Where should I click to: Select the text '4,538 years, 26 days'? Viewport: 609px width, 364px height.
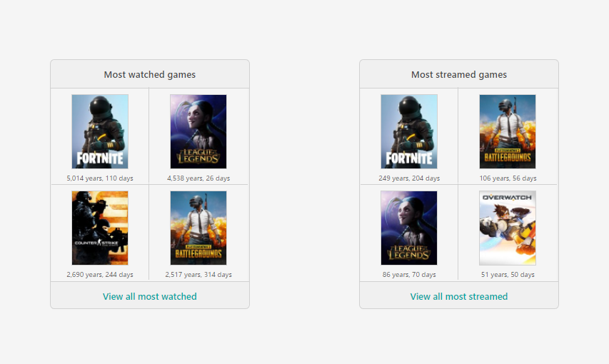(198, 178)
